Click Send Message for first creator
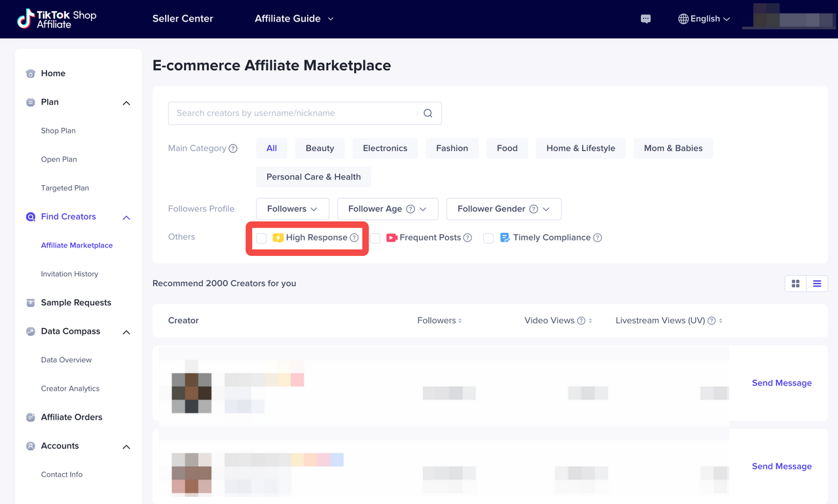Image resolution: width=838 pixels, height=504 pixels. 781,383
